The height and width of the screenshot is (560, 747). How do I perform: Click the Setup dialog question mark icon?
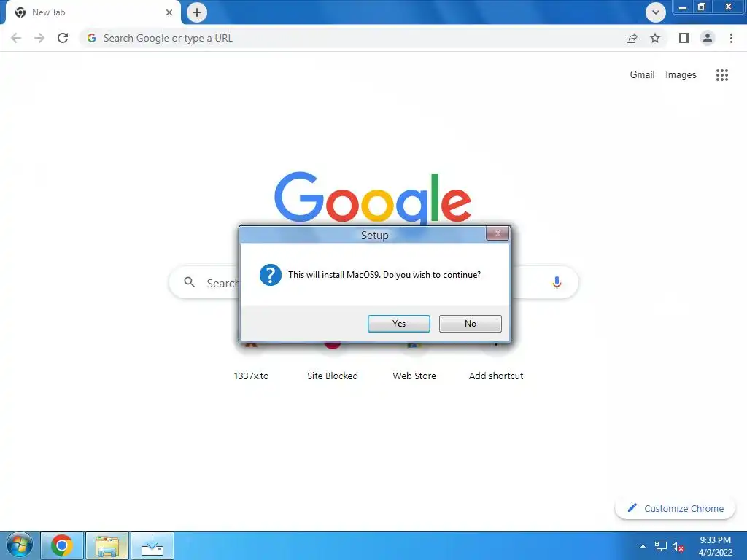(270, 275)
